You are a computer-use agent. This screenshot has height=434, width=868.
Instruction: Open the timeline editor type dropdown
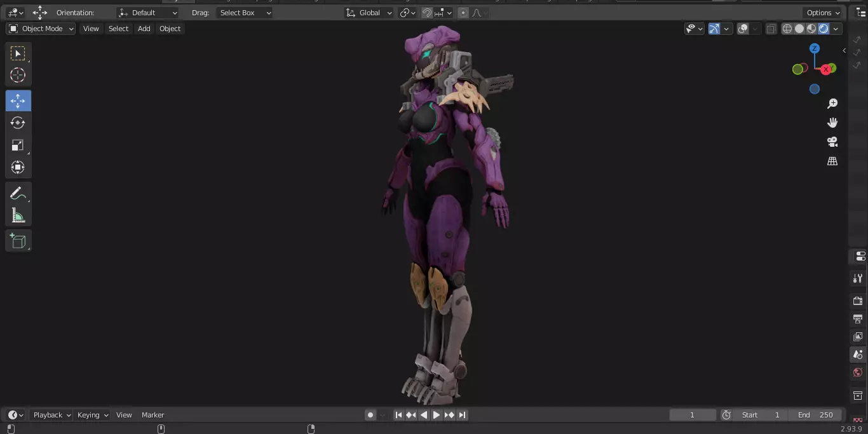[x=15, y=415]
